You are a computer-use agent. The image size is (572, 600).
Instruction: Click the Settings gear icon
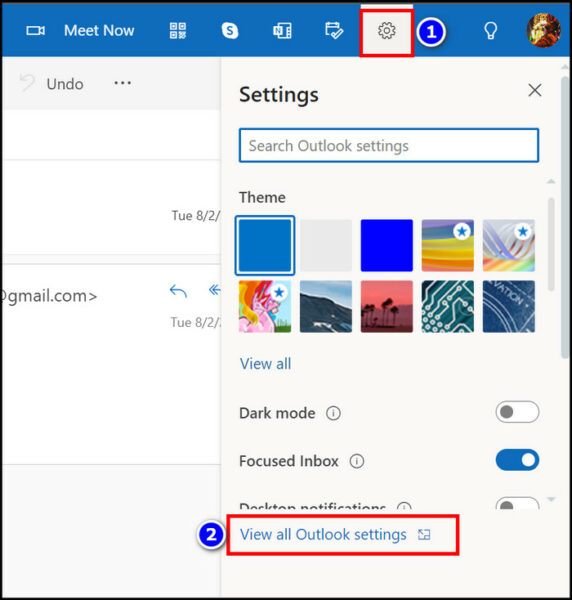tap(386, 31)
